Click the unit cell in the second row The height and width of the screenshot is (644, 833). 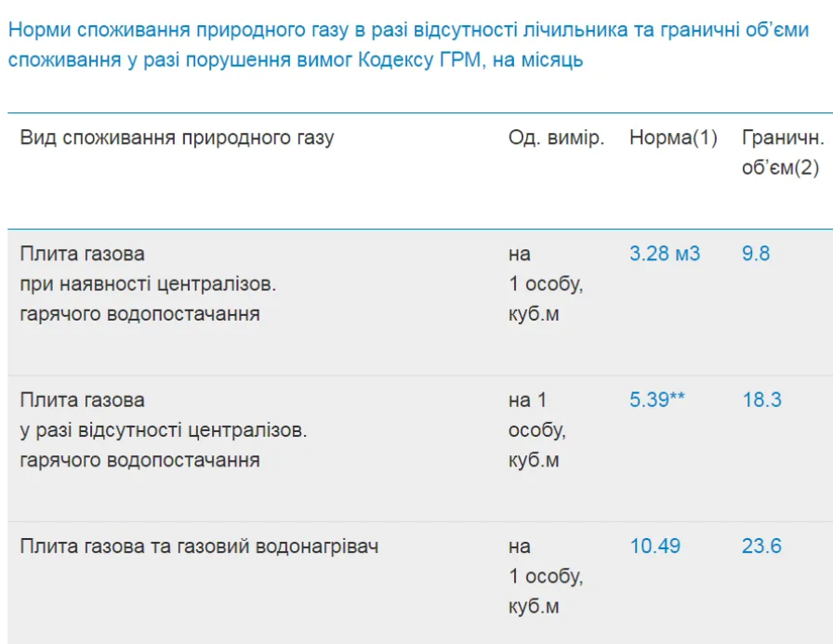(x=537, y=430)
